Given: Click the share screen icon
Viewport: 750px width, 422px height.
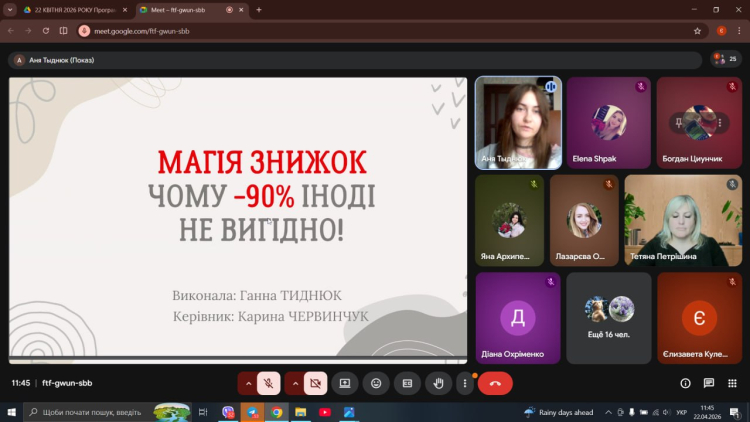Looking at the screenshot, I should pyautogui.click(x=345, y=383).
